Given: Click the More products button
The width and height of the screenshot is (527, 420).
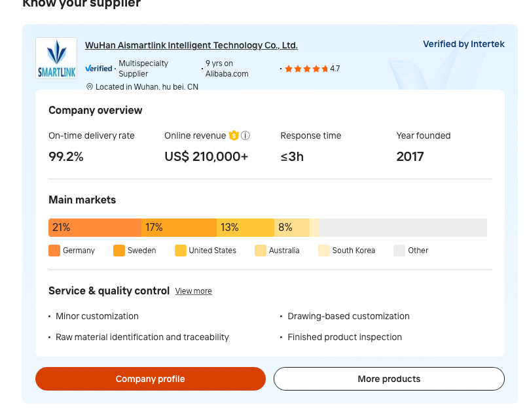Looking at the screenshot, I should coord(390,379).
